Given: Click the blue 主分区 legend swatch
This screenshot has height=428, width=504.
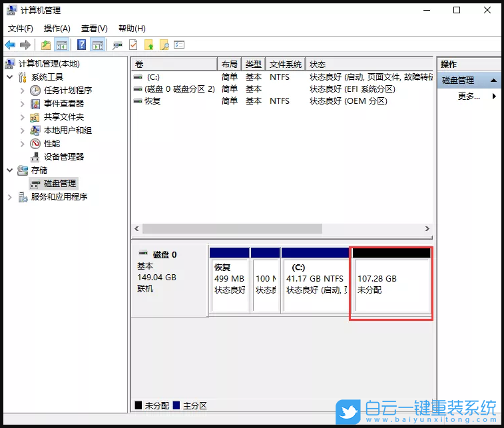Looking at the screenshot, I should 176,405.
